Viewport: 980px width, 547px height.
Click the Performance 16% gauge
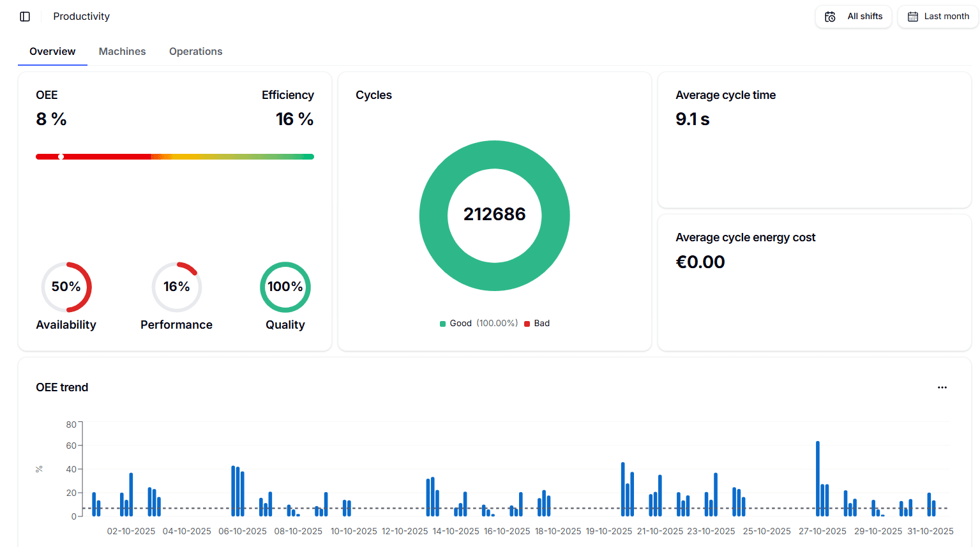point(177,287)
